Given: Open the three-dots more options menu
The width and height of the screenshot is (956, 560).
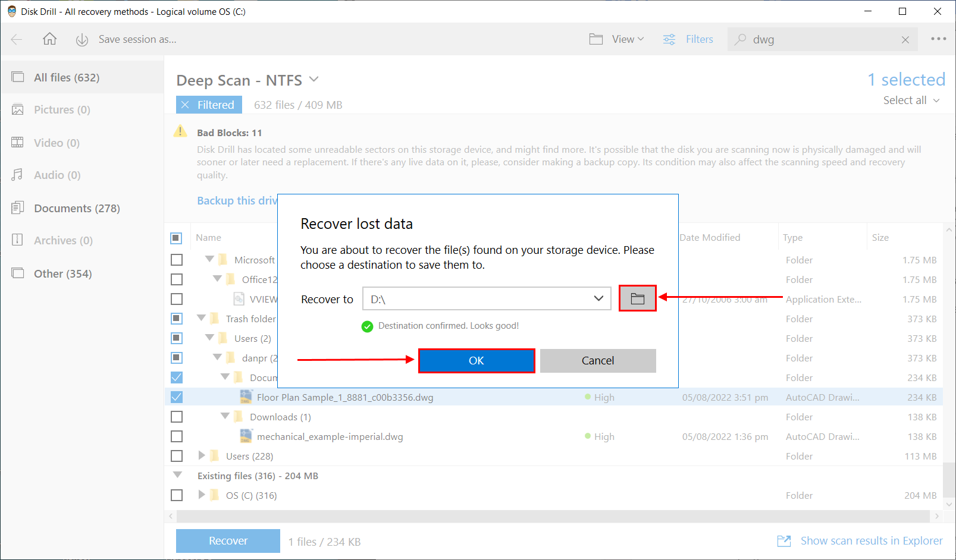Looking at the screenshot, I should click(x=939, y=39).
